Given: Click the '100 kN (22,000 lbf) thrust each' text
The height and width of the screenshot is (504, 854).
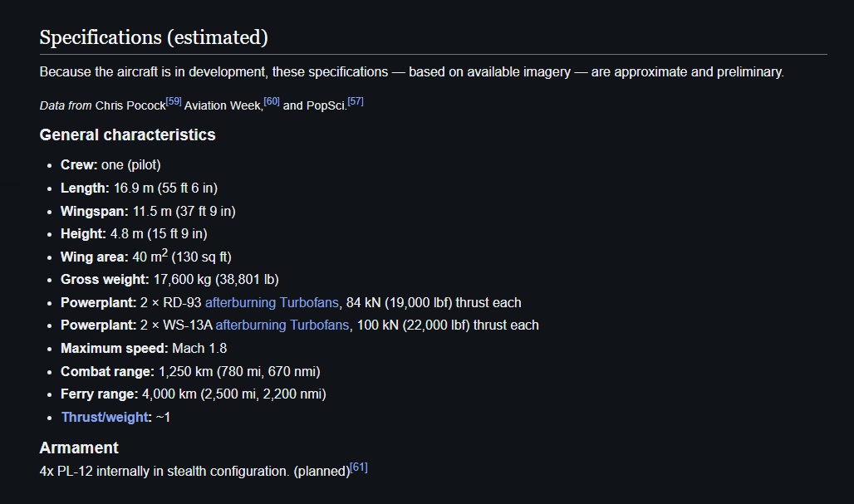Looking at the screenshot, I should click(x=448, y=325).
